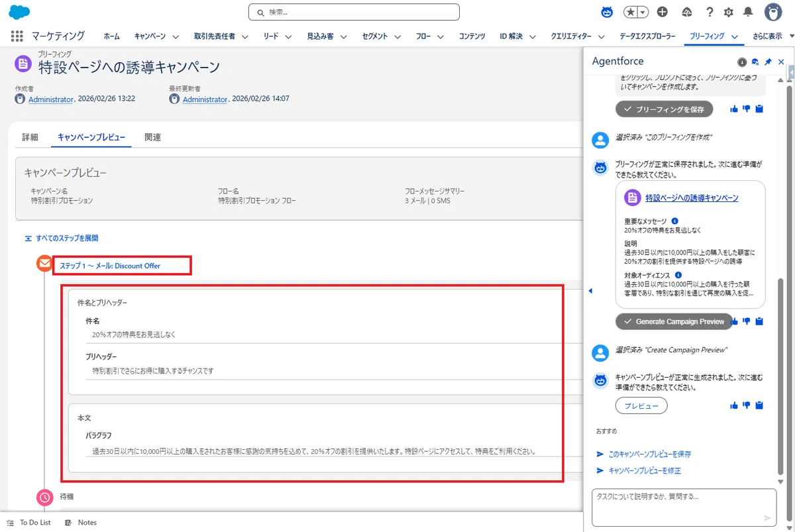
Task: Show info for 重要なメッセージ
Action: click(674, 221)
